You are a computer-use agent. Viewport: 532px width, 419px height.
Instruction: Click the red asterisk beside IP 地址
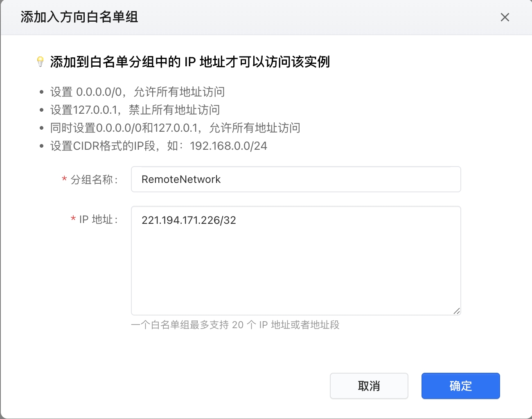[x=73, y=219]
